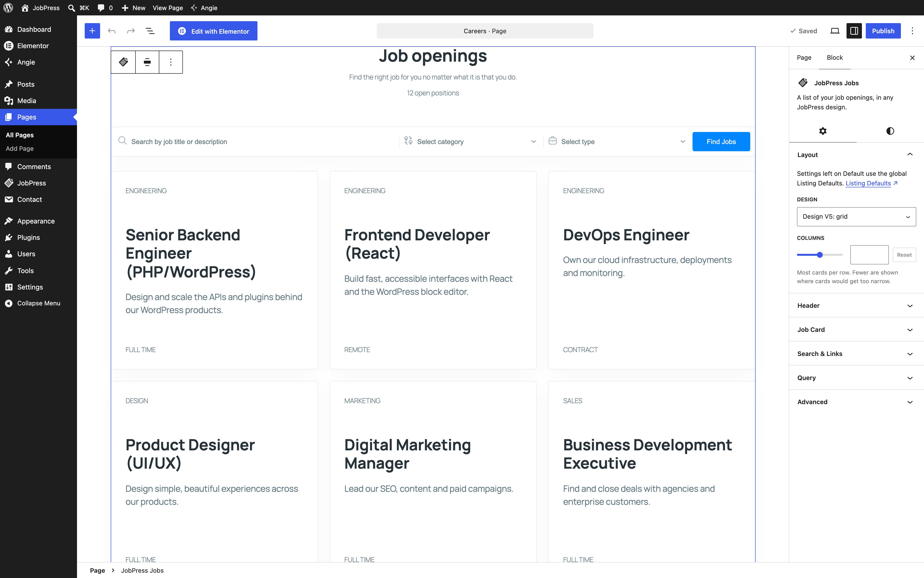This screenshot has width=924, height=578.
Task: Switch to the gear settings tab
Action: coord(823,131)
